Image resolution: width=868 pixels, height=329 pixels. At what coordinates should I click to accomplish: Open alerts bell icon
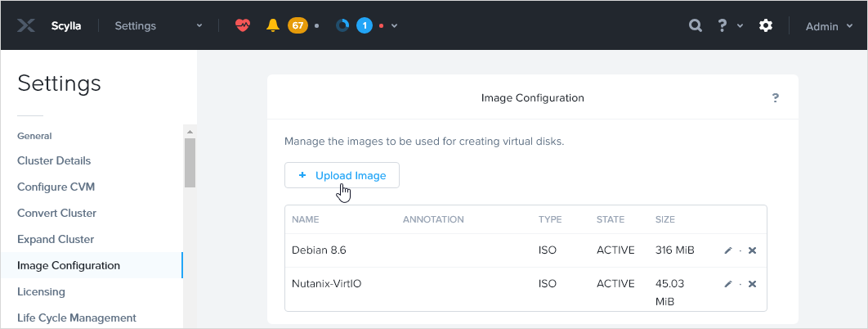[273, 25]
